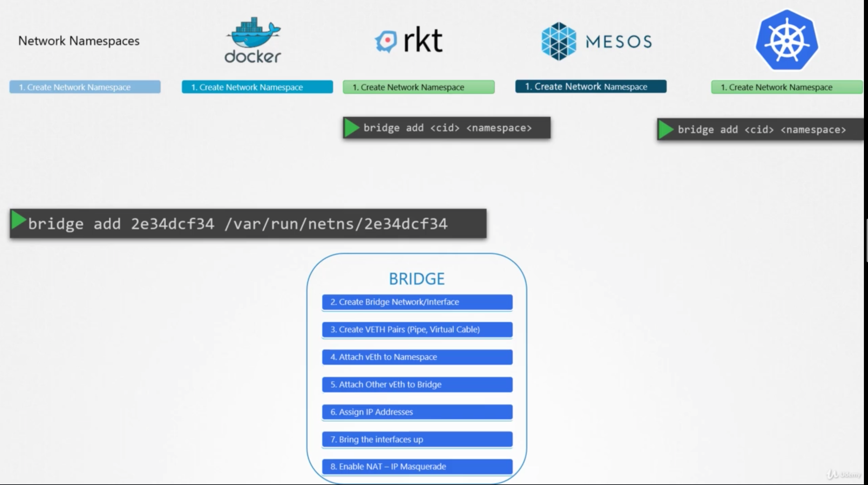Select step 3 Create VETH Pairs
The height and width of the screenshot is (485, 868).
click(x=417, y=329)
